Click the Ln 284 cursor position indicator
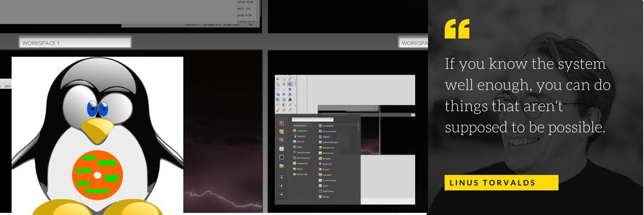This screenshot has height=215, width=644. [231, 25]
